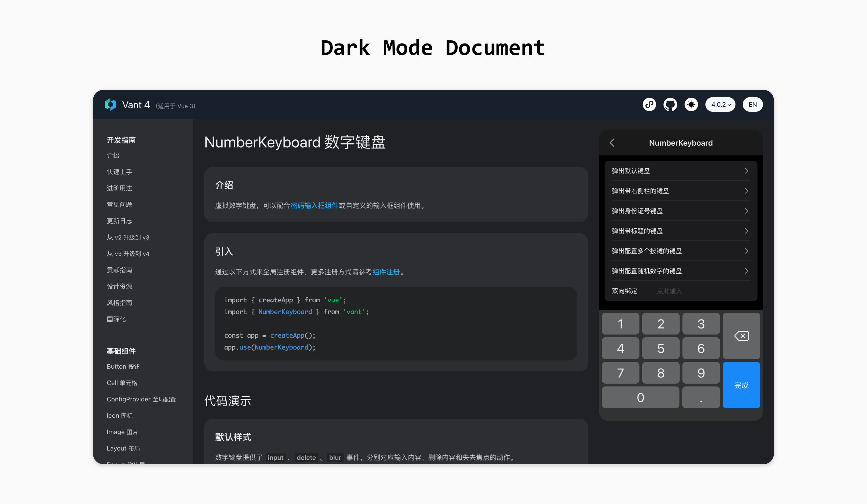This screenshot has height=504, width=867.
Task: Open Vant's GitHub repository
Action: coord(670,104)
